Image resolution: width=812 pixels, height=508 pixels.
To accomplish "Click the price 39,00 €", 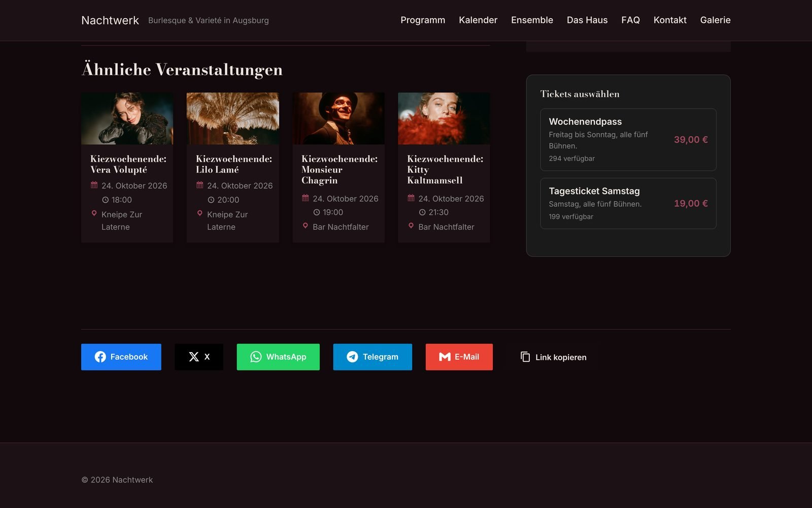I will (x=691, y=140).
